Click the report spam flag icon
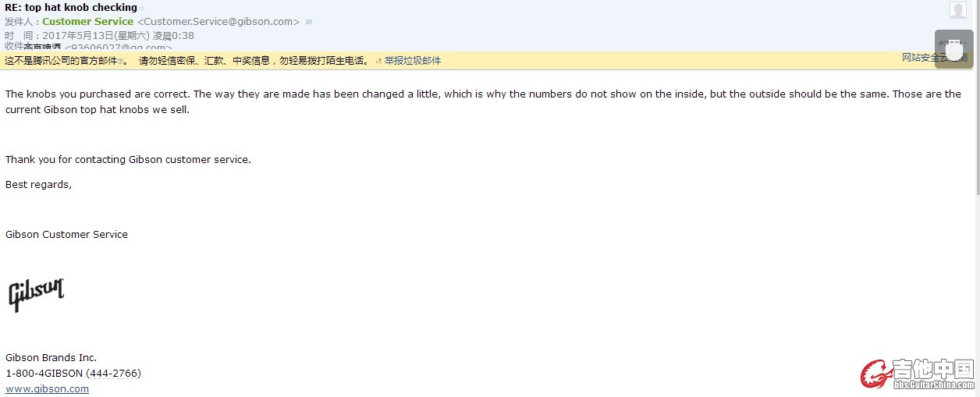This screenshot has width=980, height=397. pos(378,61)
